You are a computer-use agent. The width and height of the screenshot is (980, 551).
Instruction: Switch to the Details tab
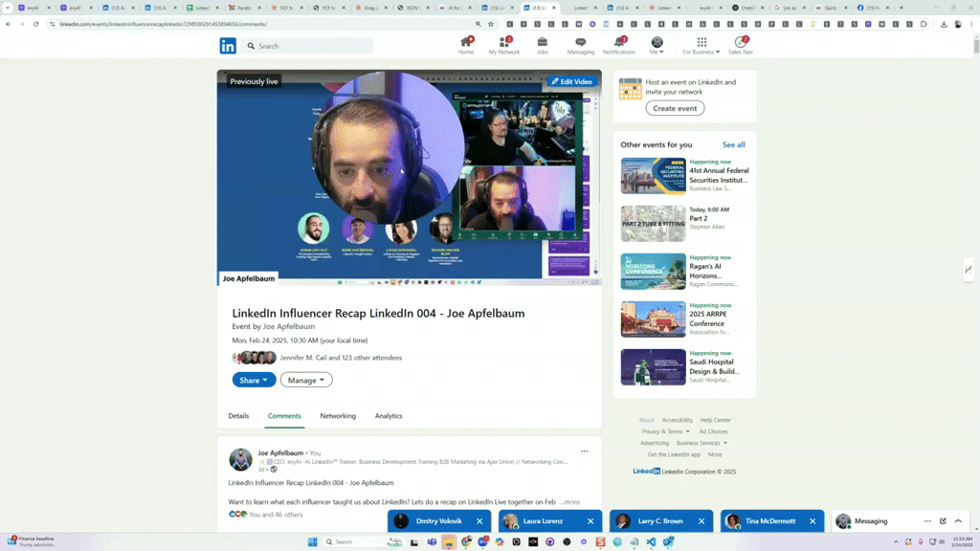click(238, 416)
